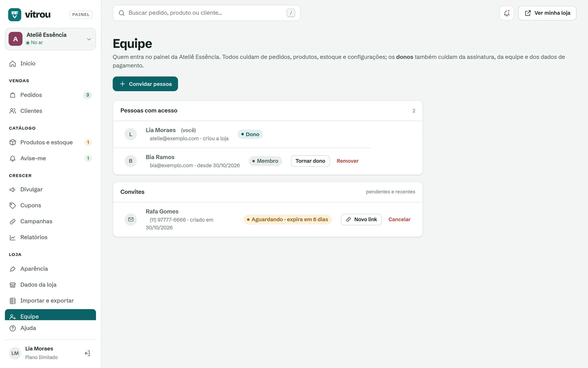Focus the search field for pedido, produto

pos(206,13)
